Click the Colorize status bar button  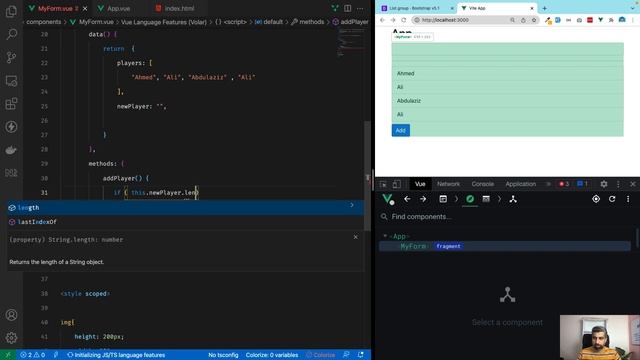pyautogui.click(x=321, y=355)
